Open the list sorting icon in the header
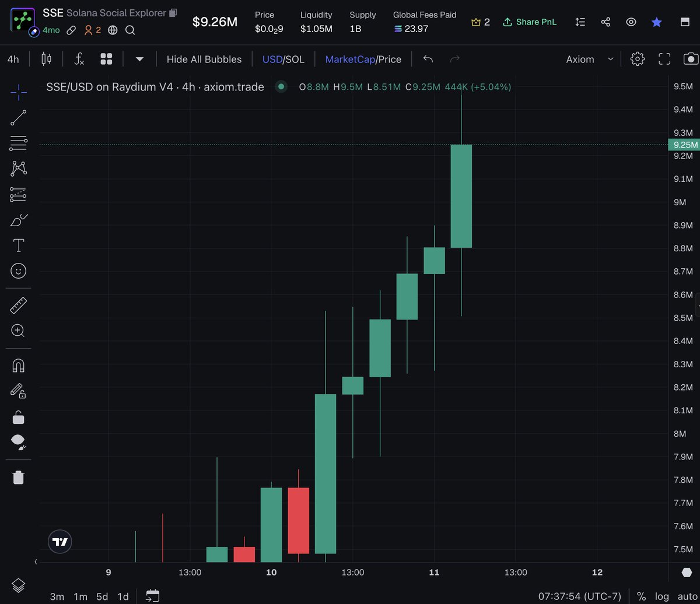Viewport: 700px width, 604px height. click(580, 22)
